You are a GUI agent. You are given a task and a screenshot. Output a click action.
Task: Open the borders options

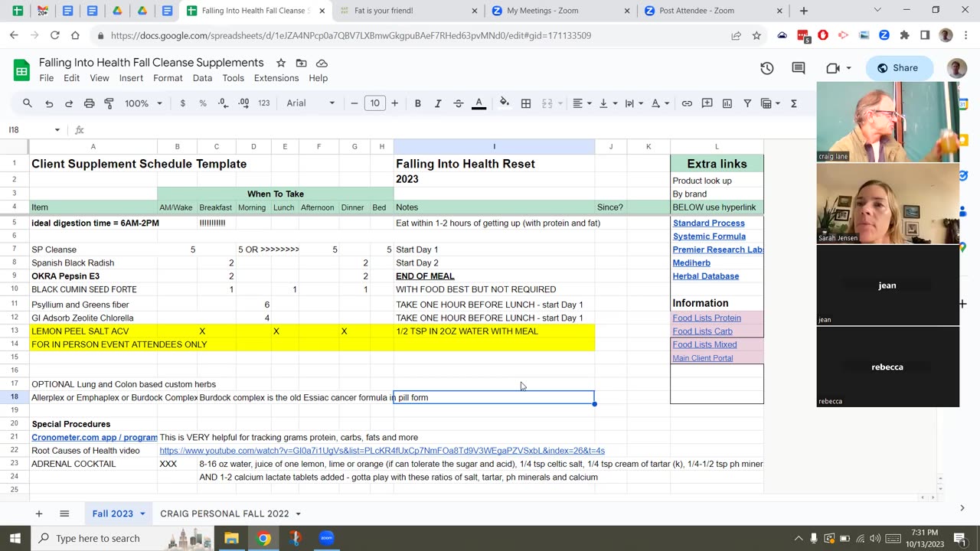526,103
